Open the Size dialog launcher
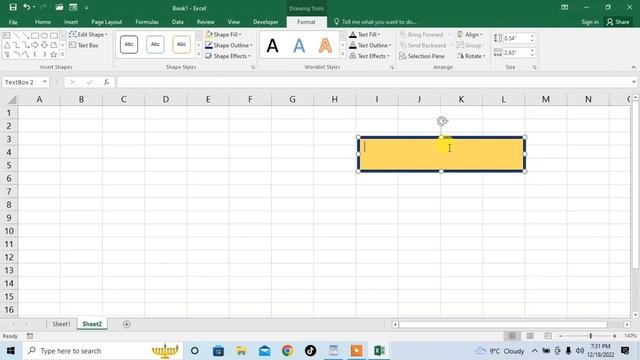Image resolution: width=640 pixels, height=360 pixels. tap(534, 67)
